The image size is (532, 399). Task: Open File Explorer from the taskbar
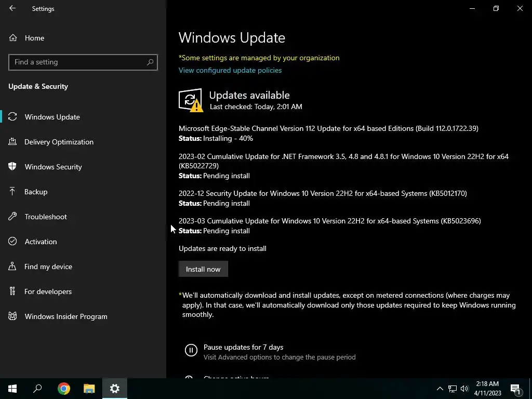click(89, 389)
